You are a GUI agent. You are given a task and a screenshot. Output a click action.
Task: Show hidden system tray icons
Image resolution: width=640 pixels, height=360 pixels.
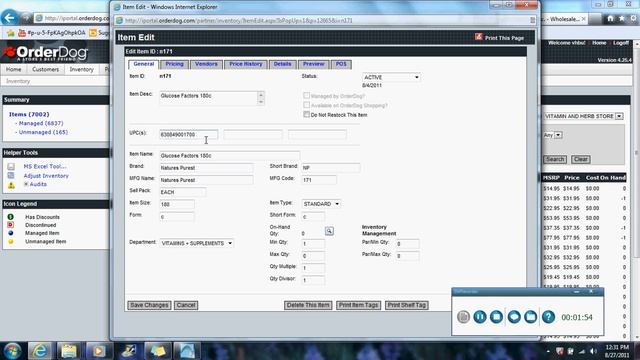[x=548, y=351]
